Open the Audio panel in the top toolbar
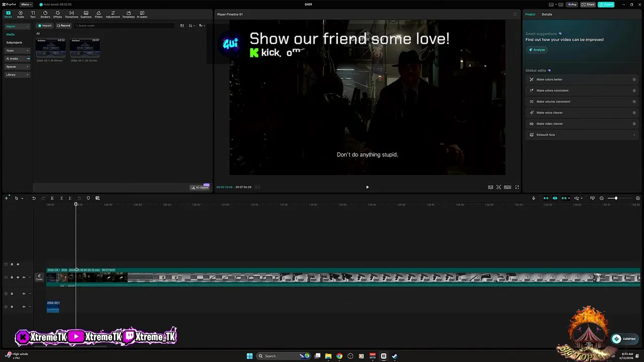644x362 pixels. coord(21,14)
